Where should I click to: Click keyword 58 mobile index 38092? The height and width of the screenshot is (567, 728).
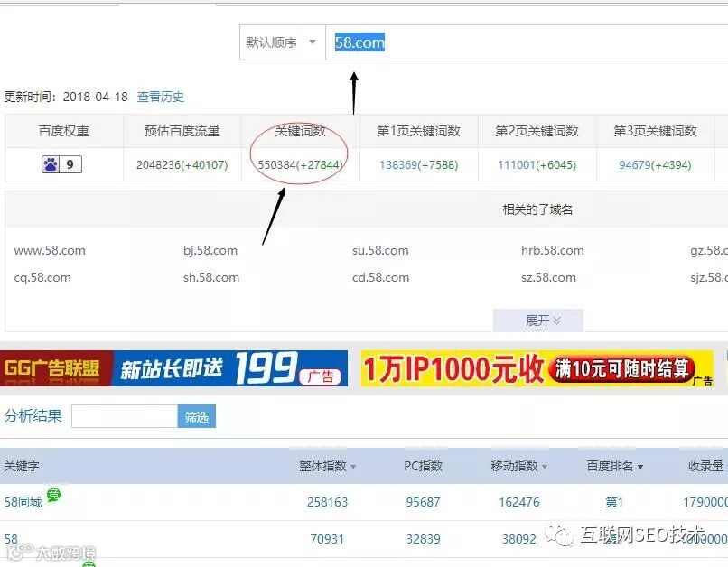click(519, 539)
